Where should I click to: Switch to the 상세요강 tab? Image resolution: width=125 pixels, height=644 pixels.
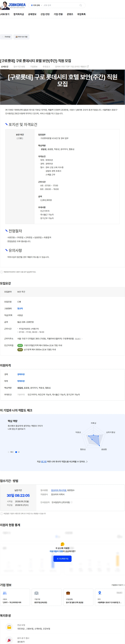tap(5, 67)
